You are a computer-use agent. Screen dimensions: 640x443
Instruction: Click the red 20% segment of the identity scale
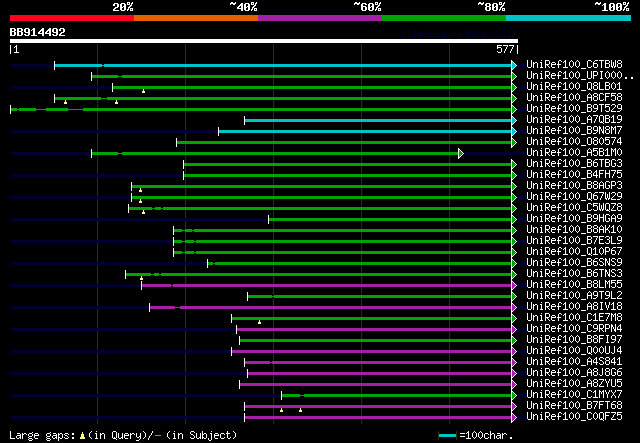tap(72, 18)
